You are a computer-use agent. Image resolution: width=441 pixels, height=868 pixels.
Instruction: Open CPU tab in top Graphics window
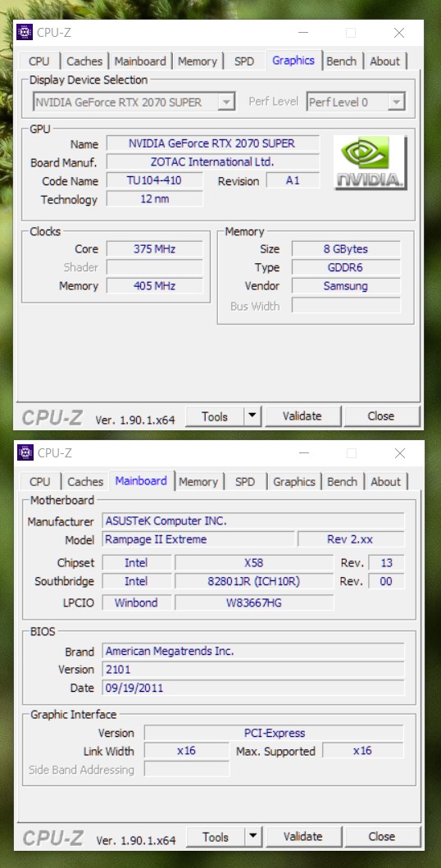(x=39, y=61)
